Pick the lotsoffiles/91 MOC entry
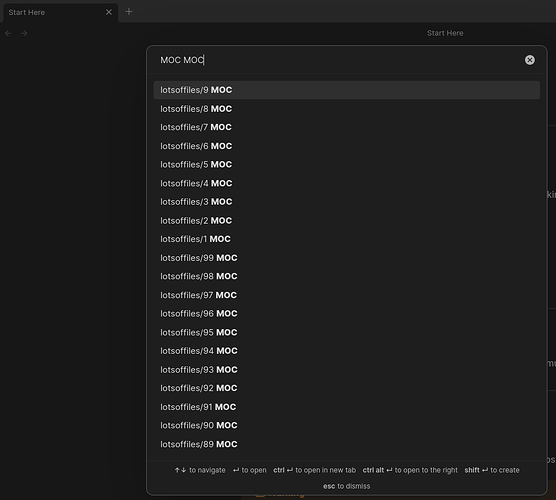Screen dimensions: 556x500 click(346, 407)
